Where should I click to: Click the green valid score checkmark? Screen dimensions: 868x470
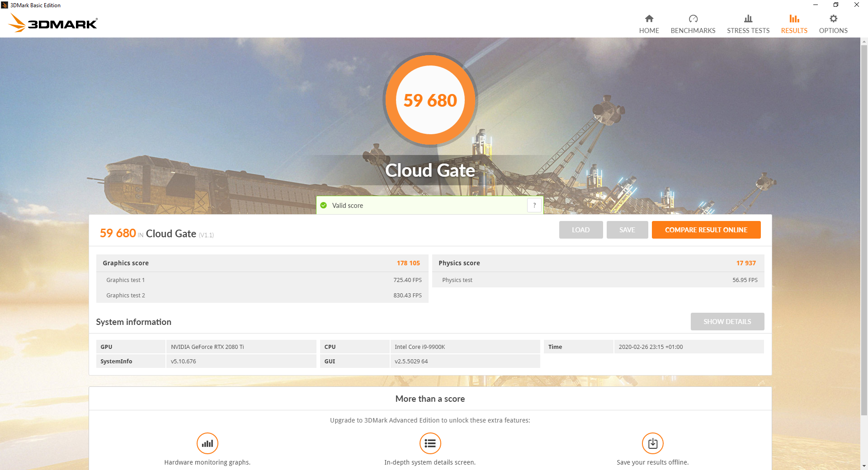coord(324,205)
